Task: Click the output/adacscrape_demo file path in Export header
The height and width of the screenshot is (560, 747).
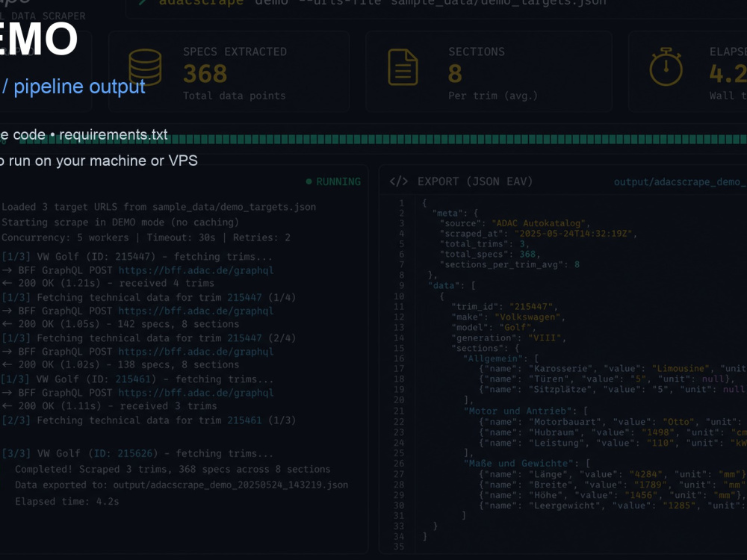Action: pyautogui.click(x=681, y=182)
